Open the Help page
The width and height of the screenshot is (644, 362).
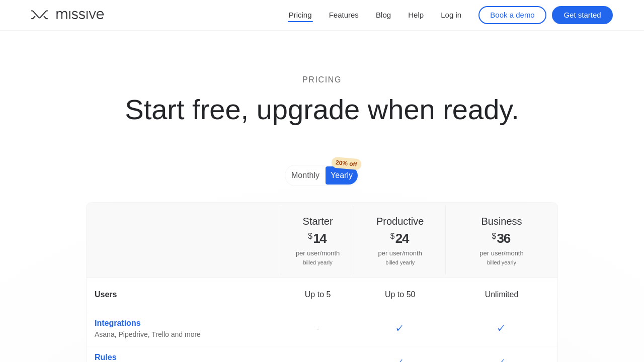click(x=416, y=15)
